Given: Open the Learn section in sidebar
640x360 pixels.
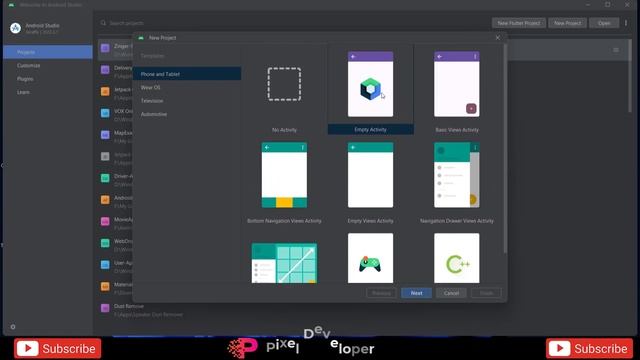Looking at the screenshot, I should click(48, 92).
